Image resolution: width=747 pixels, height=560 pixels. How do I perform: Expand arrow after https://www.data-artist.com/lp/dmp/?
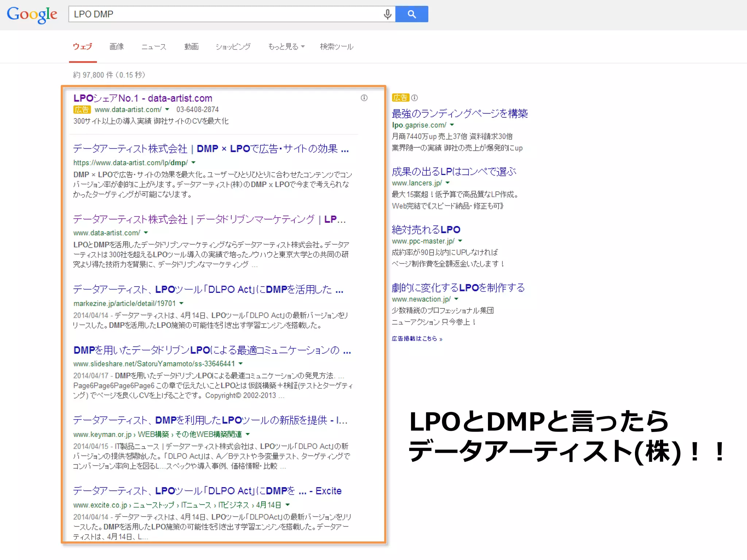[193, 163]
